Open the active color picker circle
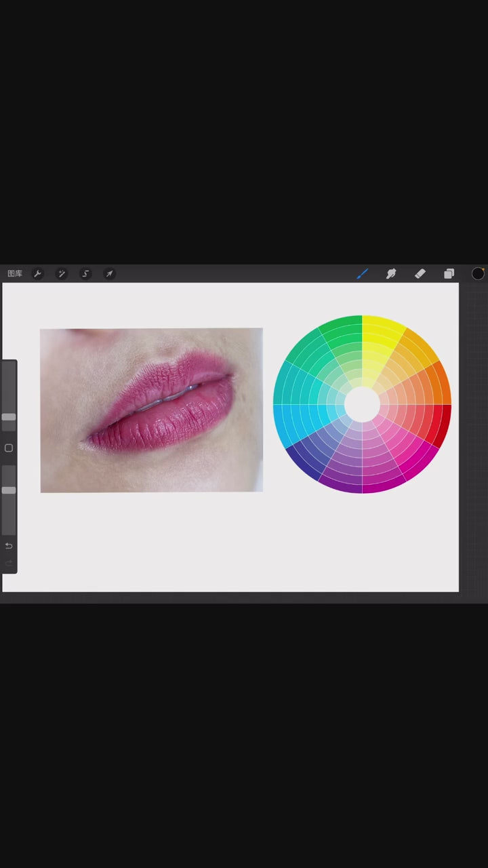 [x=478, y=274]
